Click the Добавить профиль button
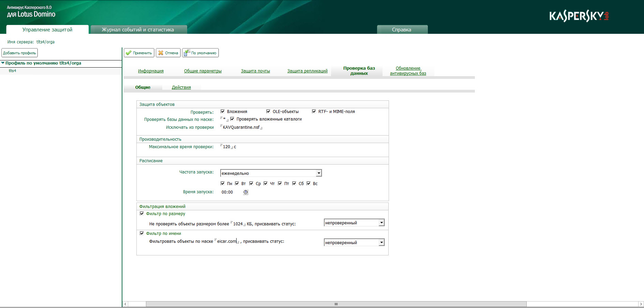 tap(19, 53)
